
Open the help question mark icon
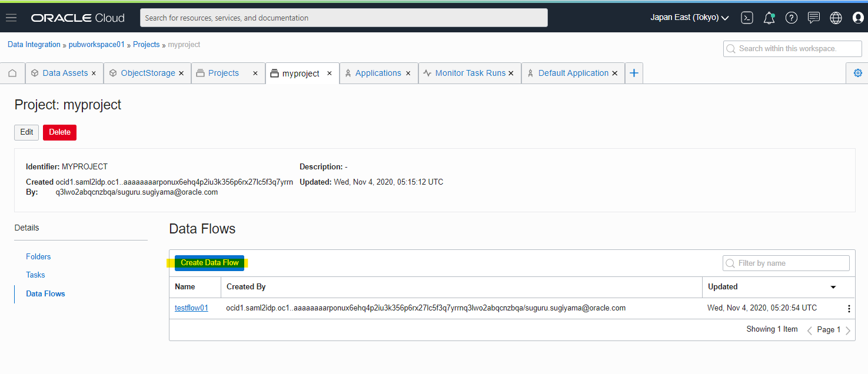(x=791, y=18)
